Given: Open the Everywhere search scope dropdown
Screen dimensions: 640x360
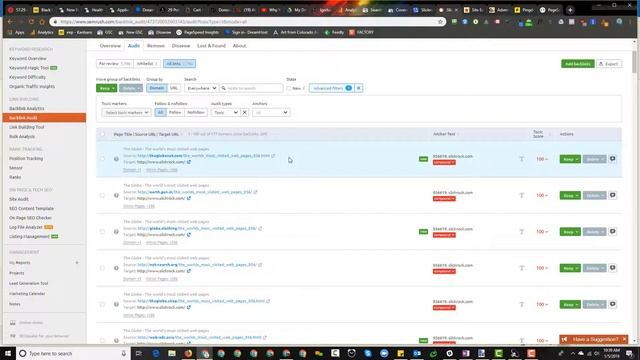Looking at the screenshot, I should 201,88.
